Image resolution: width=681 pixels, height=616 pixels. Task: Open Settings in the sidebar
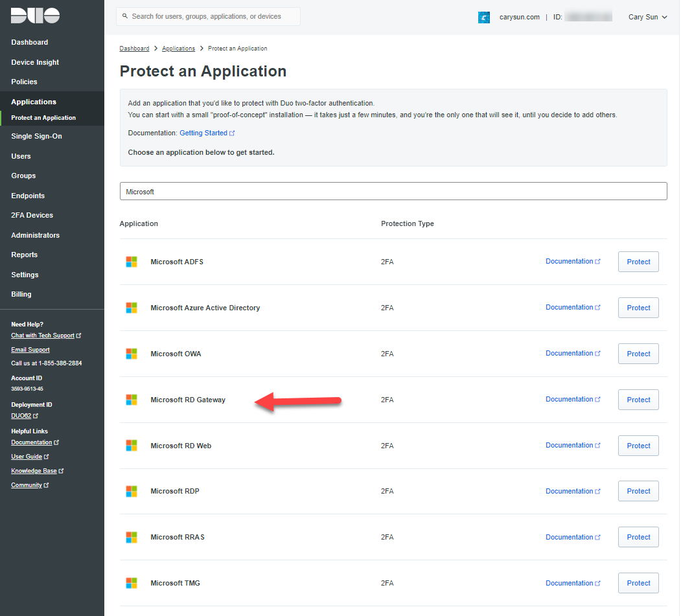[25, 275]
